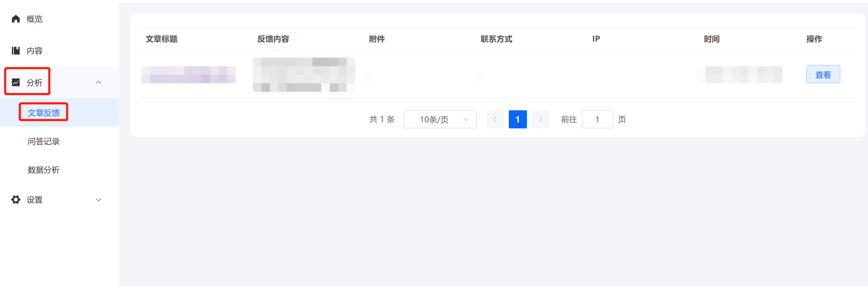Viewport: 868px width, 286px height.
Task: Click the book icon beside 内容
Action: tap(16, 51)
